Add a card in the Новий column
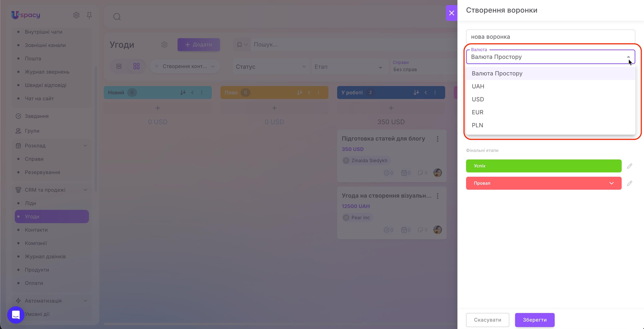Image resolution: width=644 pixels, height=329 pixels. pyautogui.click(x=158, y=108)
